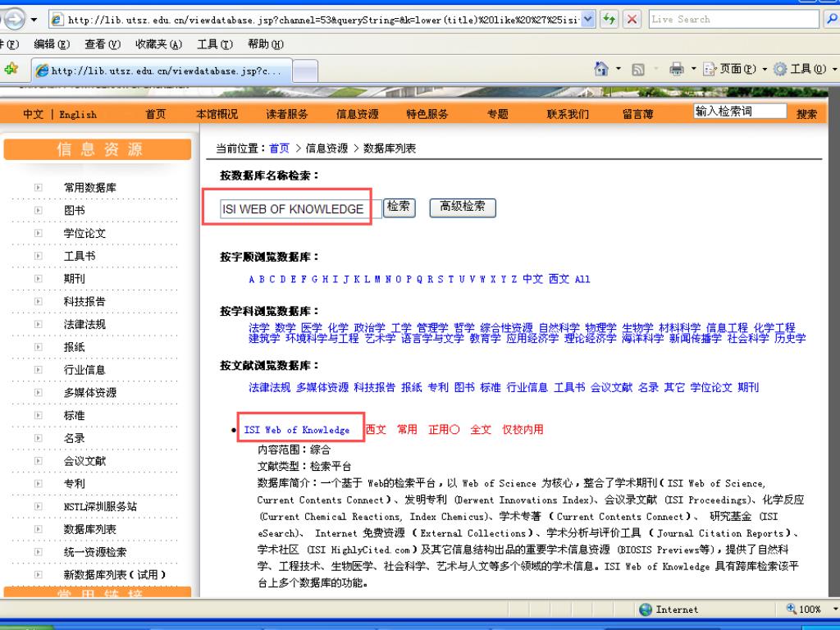This screenshot has width=840, height=630.
Task: Open a new blank browser tab
Action: tap(305, 71)
